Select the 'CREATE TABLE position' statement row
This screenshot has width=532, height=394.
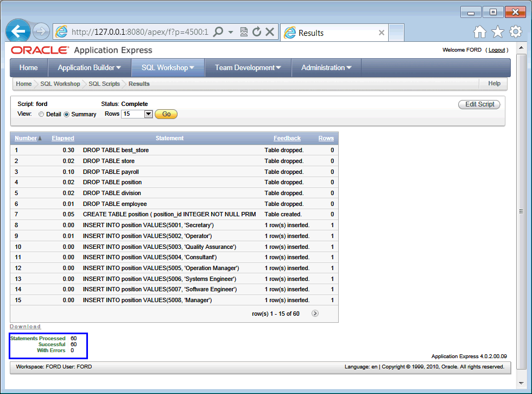point(174,214)
